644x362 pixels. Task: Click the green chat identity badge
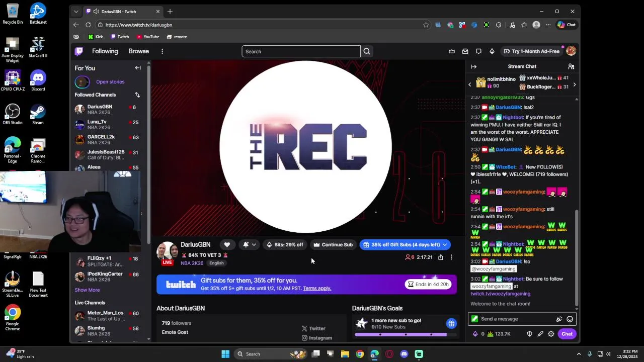pos(474,319)
